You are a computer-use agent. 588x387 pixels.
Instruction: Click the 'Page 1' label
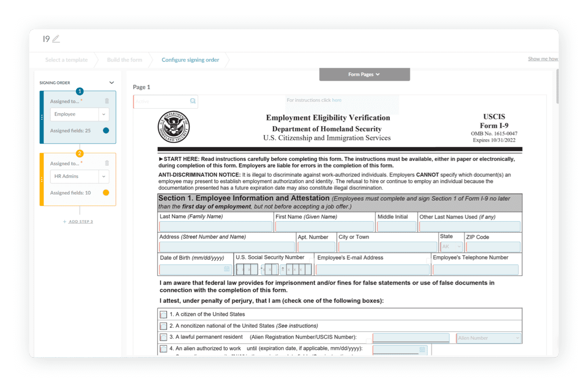142,87
